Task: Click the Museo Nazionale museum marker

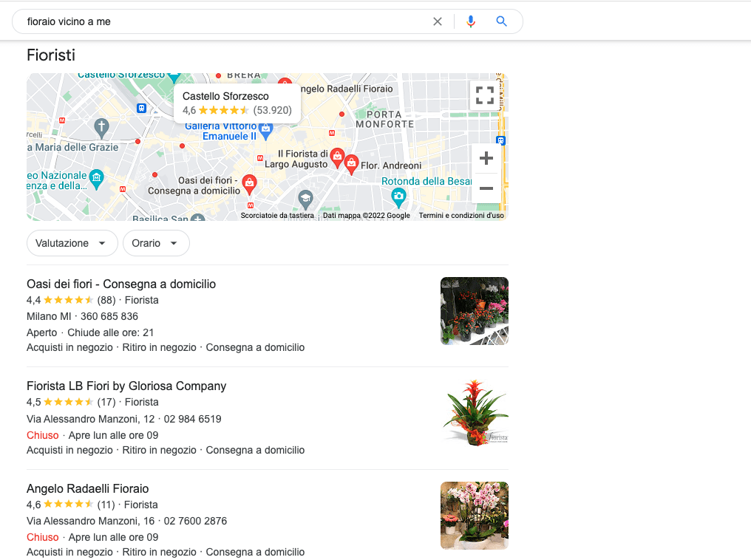Action: (97, 179)
